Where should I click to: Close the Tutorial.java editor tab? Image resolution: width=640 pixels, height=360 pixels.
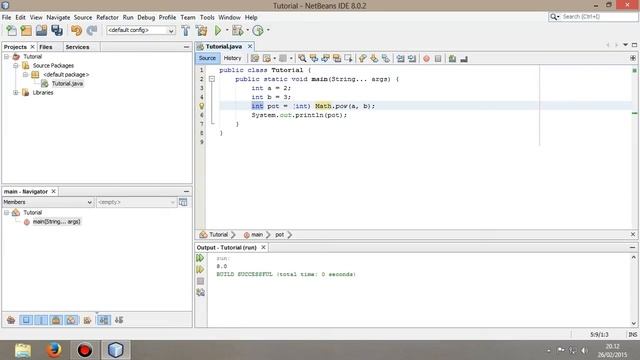click(x=250, y=47)
